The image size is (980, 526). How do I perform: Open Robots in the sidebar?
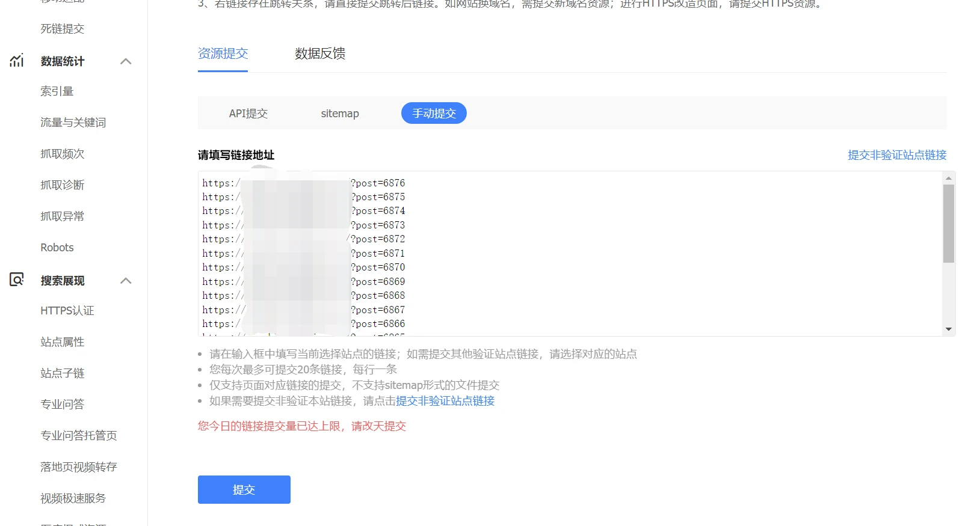(57, 248)
